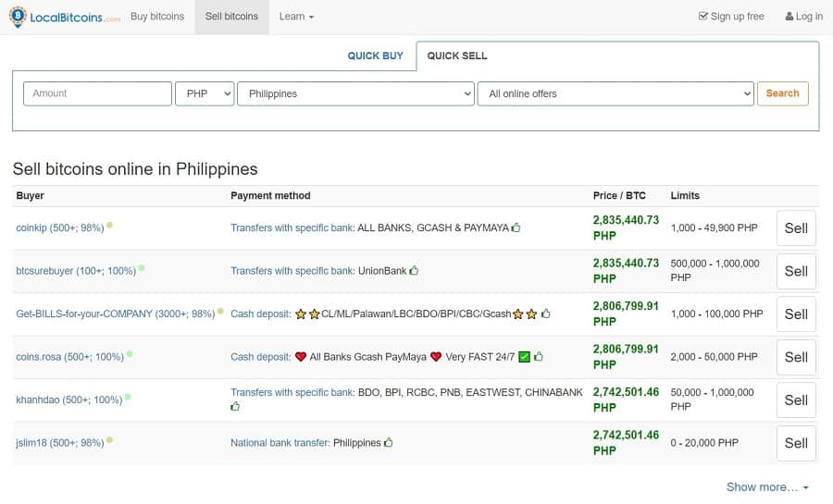Click thumbs-up icon on khanhdao row
Image resolution: width=833 pixels, height=504 pixels.
(x=235, y=406)
